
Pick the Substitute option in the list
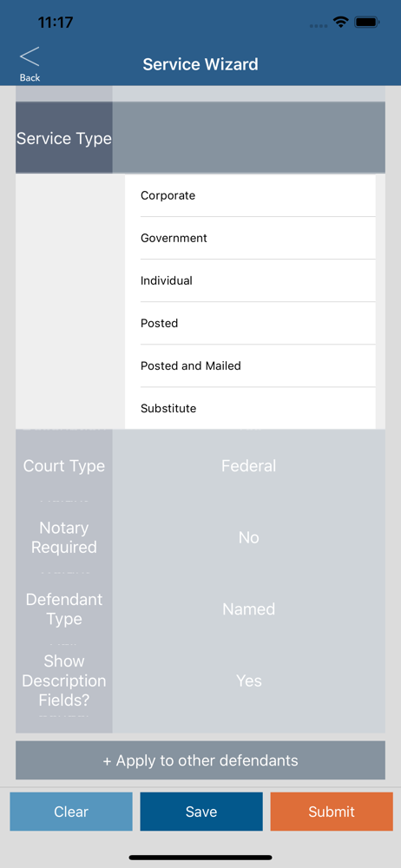coord(250,408)
